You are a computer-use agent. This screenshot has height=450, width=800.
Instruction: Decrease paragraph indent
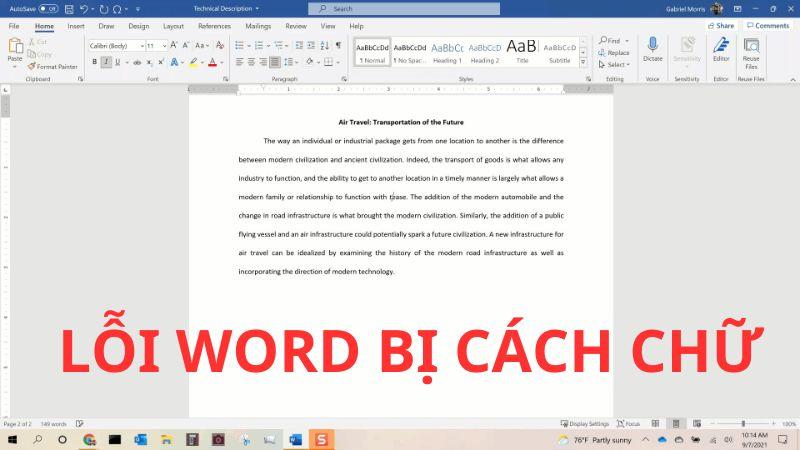[x=299, y=45]
